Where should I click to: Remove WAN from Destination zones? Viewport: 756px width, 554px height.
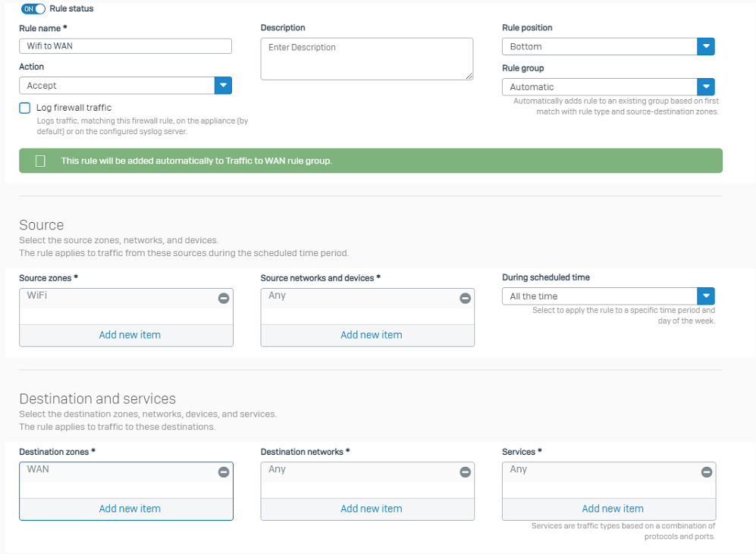223,472
